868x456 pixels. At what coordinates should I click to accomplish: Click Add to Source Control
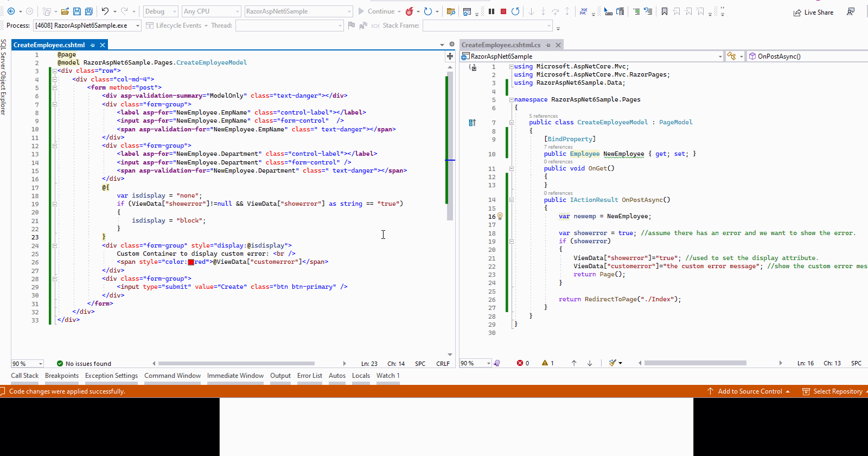[749, 391]
